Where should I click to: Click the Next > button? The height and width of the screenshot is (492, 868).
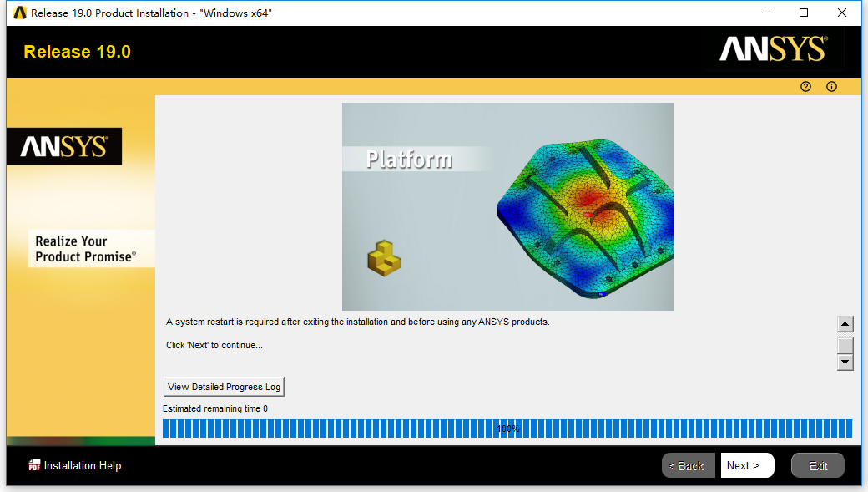coord(747,465)
